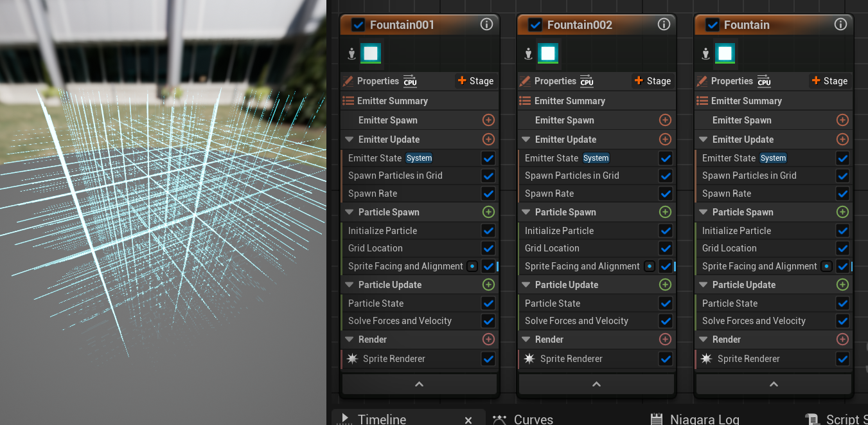The width and height of the screenshot is (868, 425).
Task: Click Fountain002 emitter thumbnail square
Action: tap(547, 53)
